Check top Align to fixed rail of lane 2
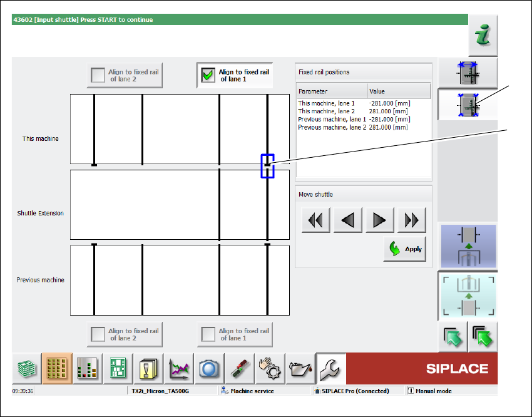 pos(125,75)
